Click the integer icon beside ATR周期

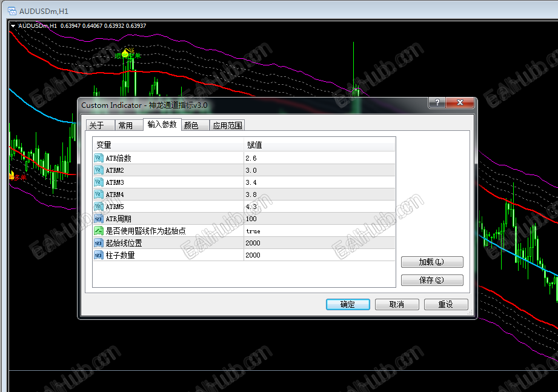click(99, 218)
